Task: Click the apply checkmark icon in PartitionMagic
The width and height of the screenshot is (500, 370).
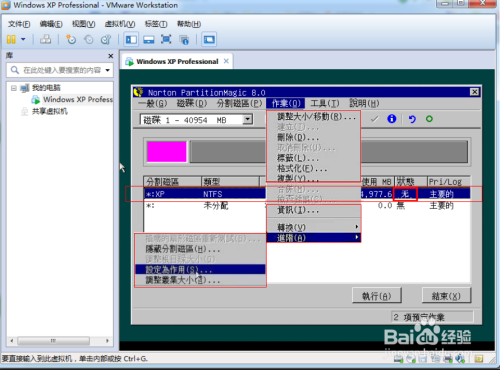Action: [x=374, y=119]
